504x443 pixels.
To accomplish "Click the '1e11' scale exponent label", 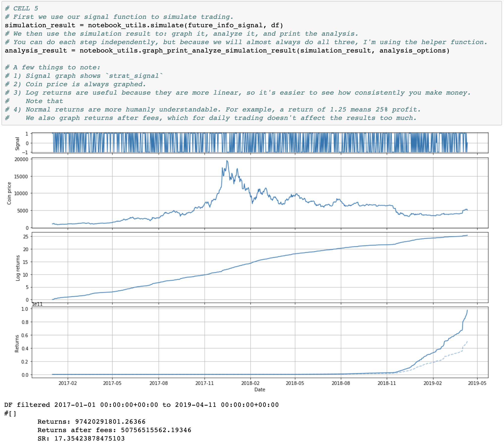I will tap(37, 304).
